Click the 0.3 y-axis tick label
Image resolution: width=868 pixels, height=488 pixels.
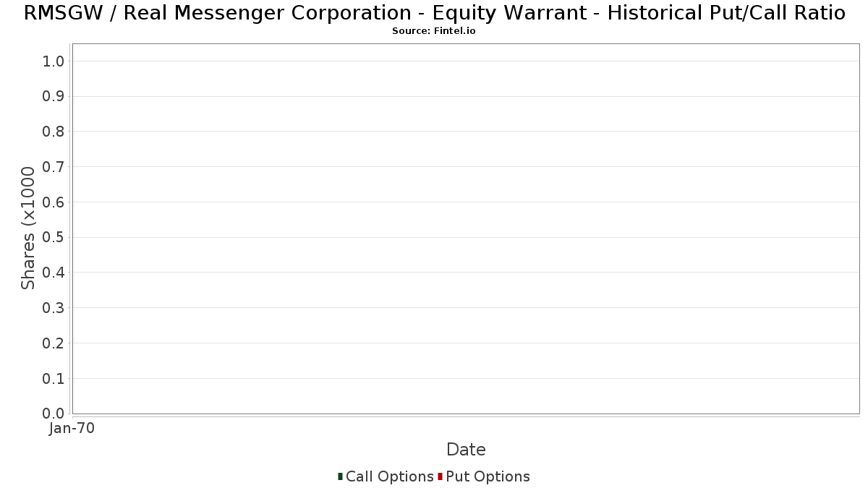(x=54, y=308)
